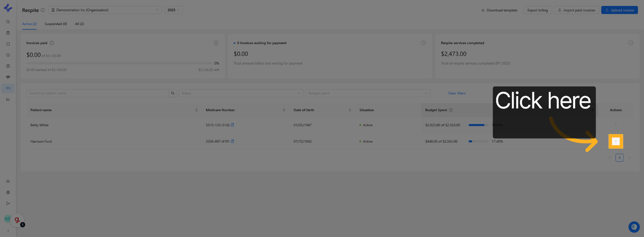Click the search magnifier button by patient search
Screen dimensions: 644x237
pos(173,93)
